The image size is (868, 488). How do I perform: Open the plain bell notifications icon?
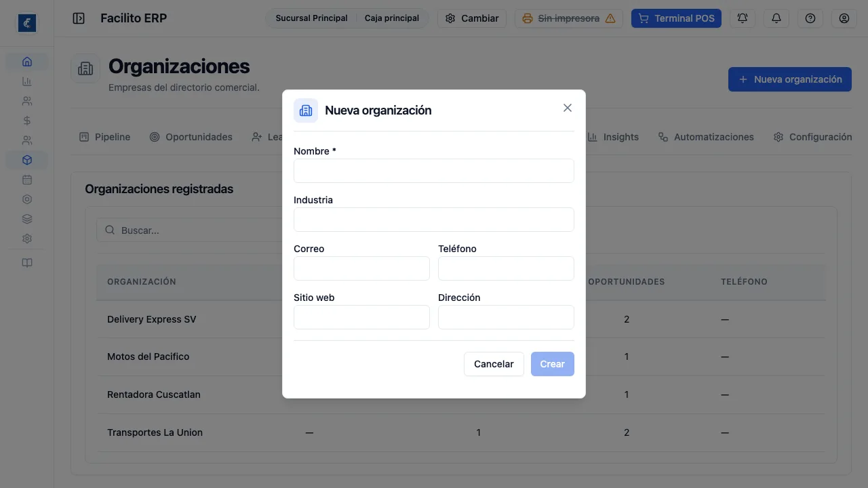pos(776,18)
